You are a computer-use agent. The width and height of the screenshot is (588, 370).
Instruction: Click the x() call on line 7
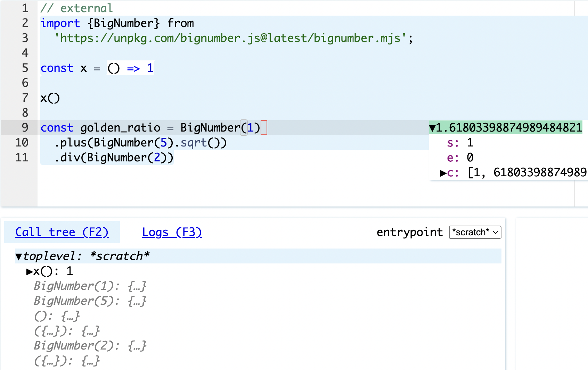click(x=50, y=98)
